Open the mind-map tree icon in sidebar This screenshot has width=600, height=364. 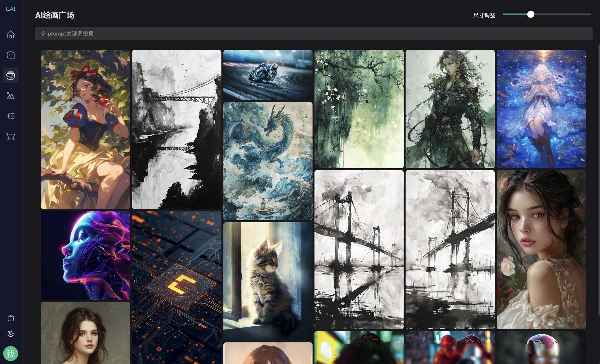coord(11,116)
